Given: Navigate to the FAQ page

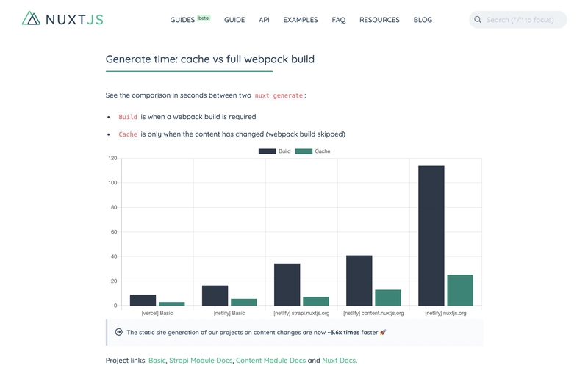Looking at the screenshot, I should pos(339,20).
